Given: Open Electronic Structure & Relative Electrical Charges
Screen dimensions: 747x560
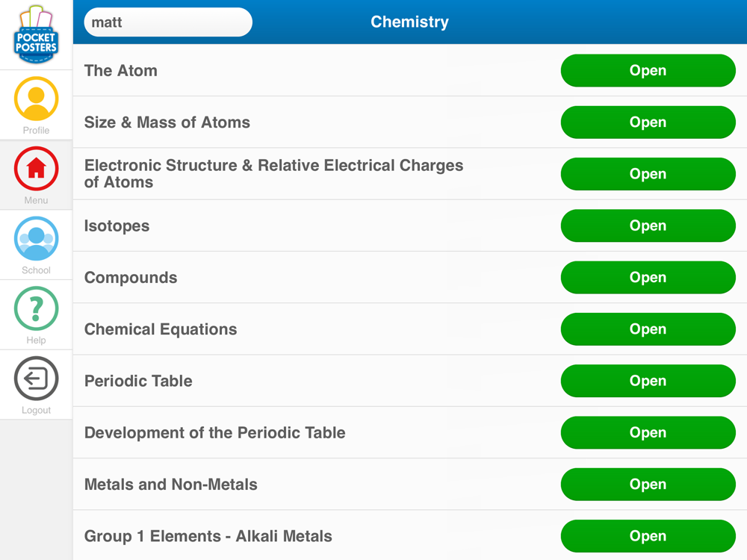Looking at the screenshot, I should coord(648,174).
